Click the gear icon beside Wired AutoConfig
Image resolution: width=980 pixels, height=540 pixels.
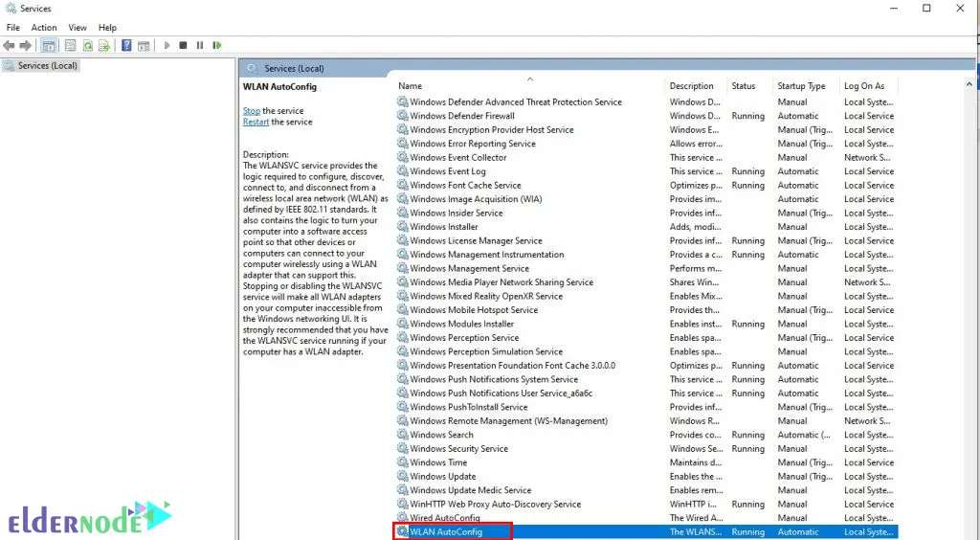[x=403, y=517]
